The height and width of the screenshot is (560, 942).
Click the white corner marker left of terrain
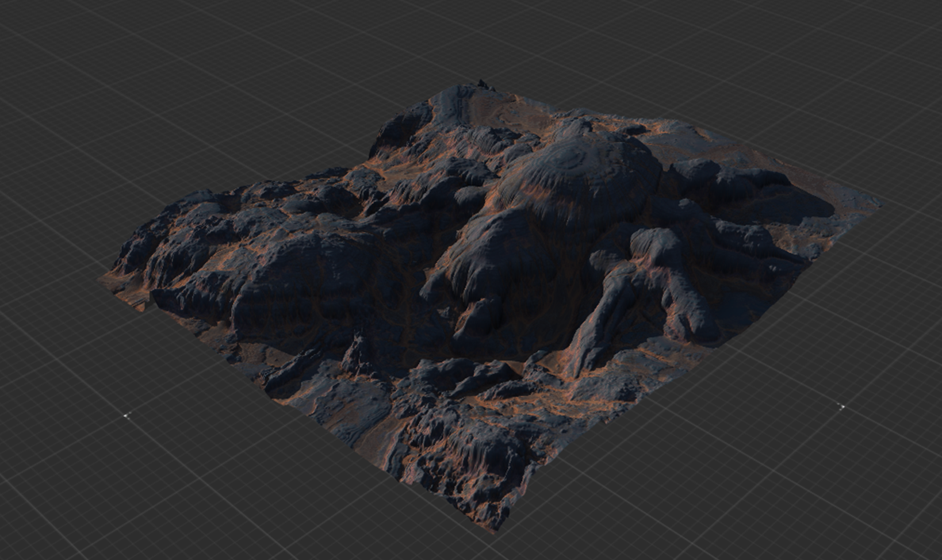(127, 415)
